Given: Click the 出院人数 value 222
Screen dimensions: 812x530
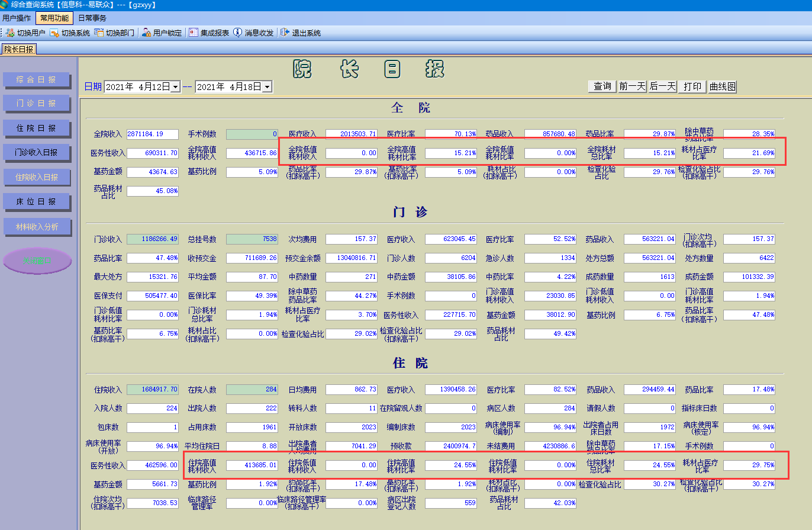Looking at the screenshot, I should tap(252, 409).
